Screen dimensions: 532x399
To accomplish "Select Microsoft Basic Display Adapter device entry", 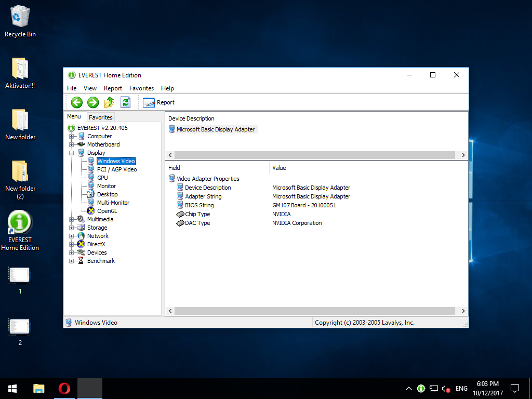I will coord(216,129).
